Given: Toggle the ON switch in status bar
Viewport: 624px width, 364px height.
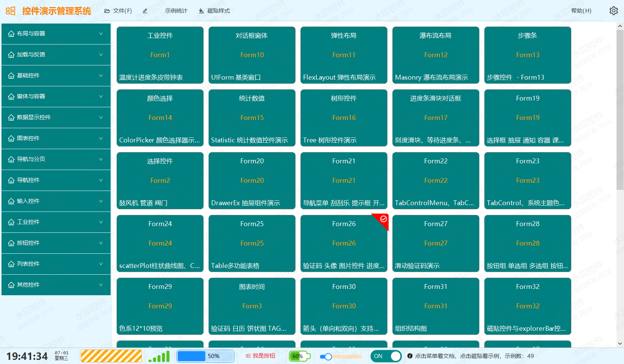Looking at the screenshot, I should click(385, 356).
